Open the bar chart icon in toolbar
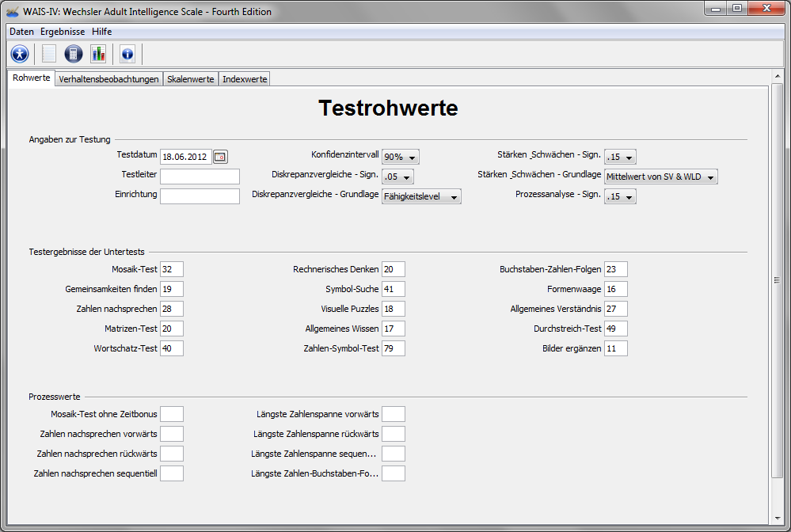The width and height of the screenshot is (791, 532). (x=98, y=54)
